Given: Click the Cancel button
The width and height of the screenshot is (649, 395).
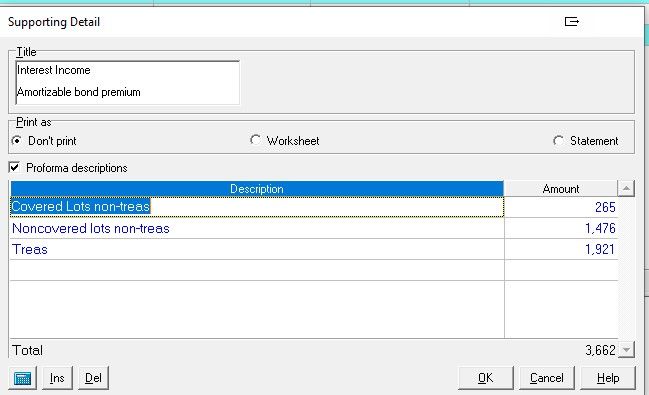Looking at the screenshot, I should pos(546,378).
